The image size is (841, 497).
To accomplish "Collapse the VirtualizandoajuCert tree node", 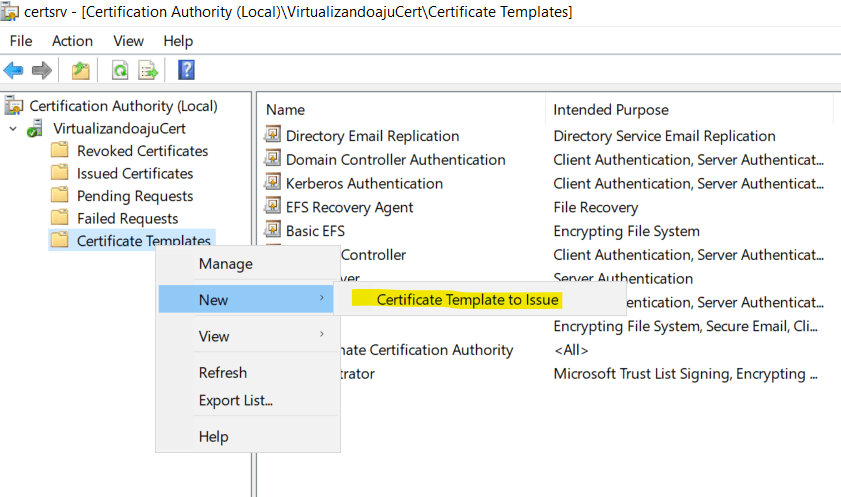I will (13, 129).
